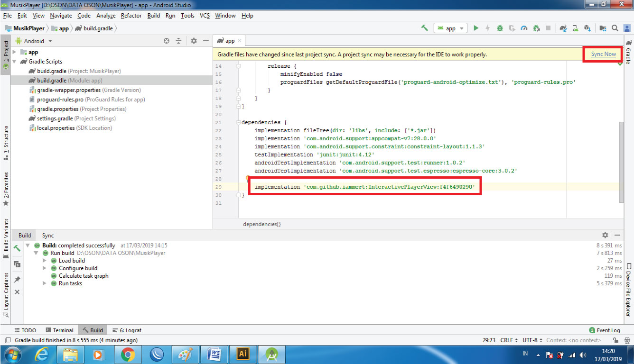This screenshot has height=364, width=634.
Task: Collapse the Run build node
Action: (x=36, y=253)
